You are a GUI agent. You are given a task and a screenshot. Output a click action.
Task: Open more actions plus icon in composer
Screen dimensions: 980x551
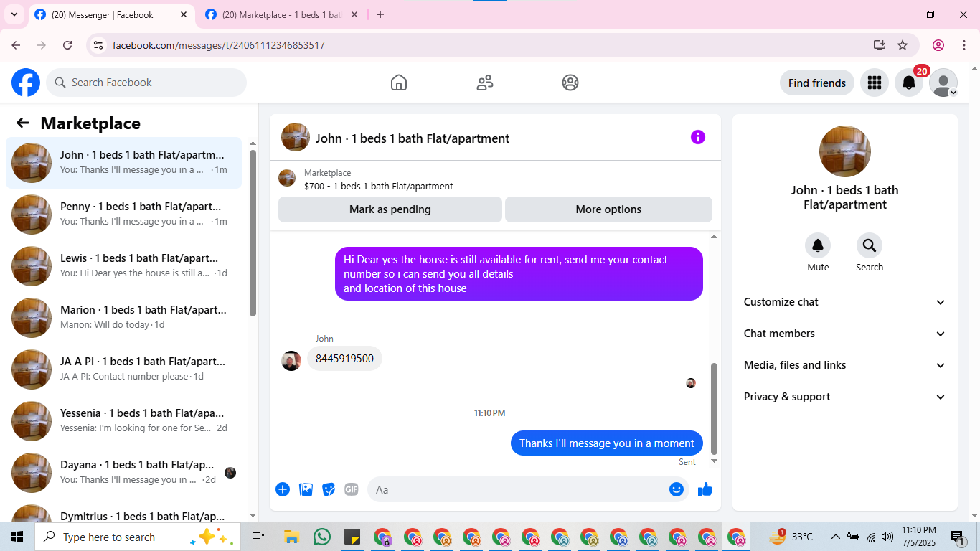point(283,489)
